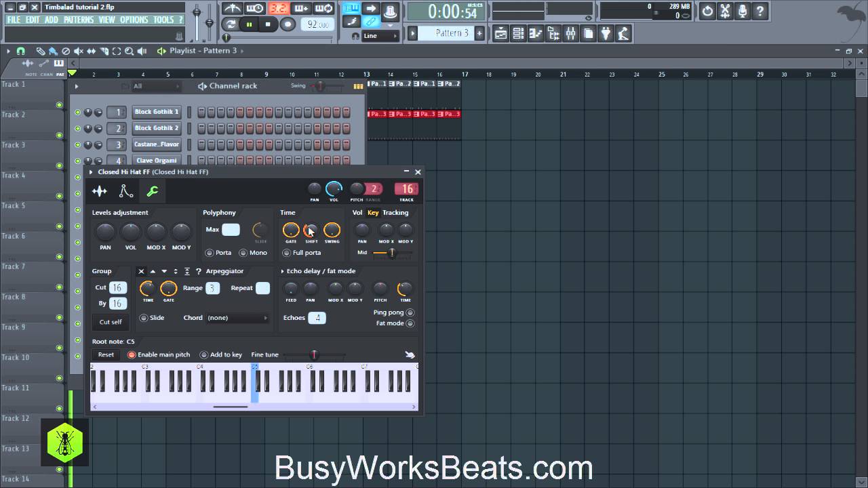
Task: Select the playlist delete tool
Action: (66, 51)
